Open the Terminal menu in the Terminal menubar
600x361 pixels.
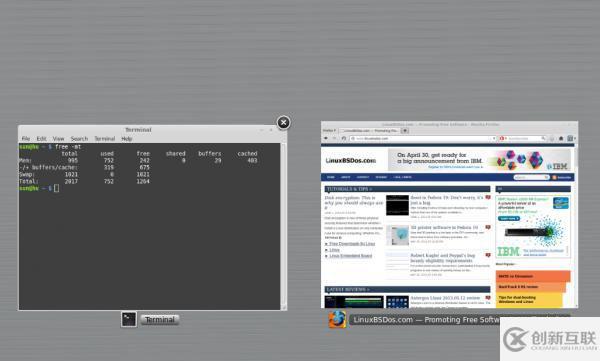pos(105,139)
